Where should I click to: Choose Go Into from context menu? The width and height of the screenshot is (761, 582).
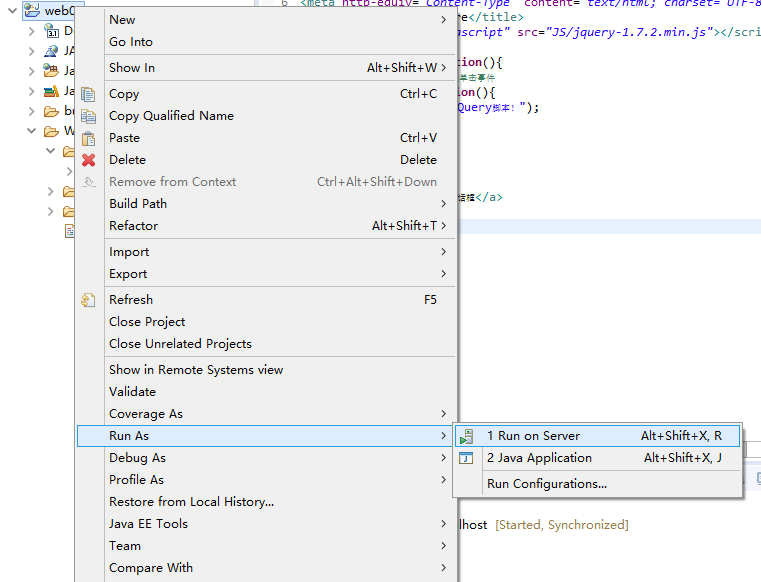(x=266, y=42)
